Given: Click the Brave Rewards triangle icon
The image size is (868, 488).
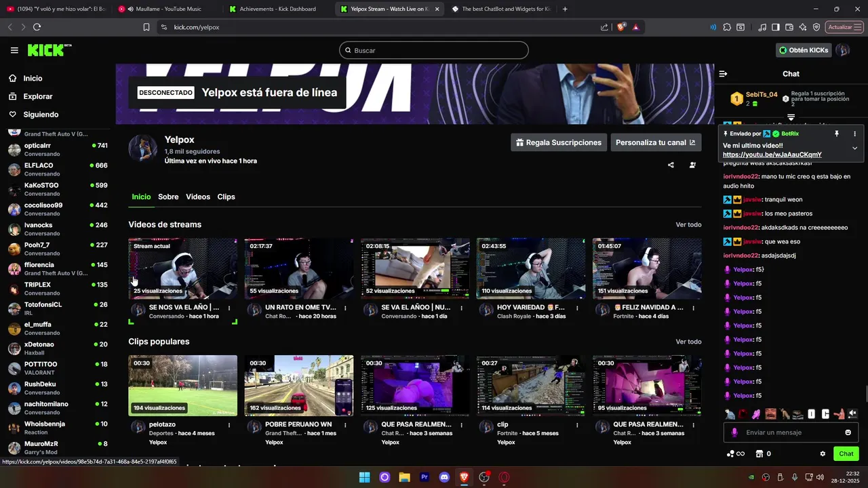Looking at the screenshot, I should tap(635, 27).
